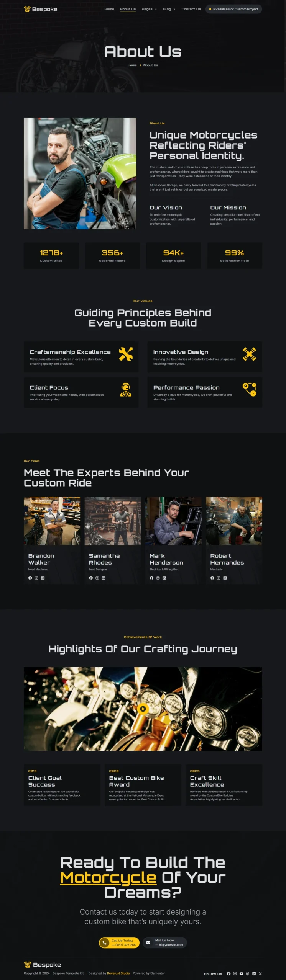The image size is (286, 980).
Task: Click Available For Custom Project button
Action: [x=234, y=9]
